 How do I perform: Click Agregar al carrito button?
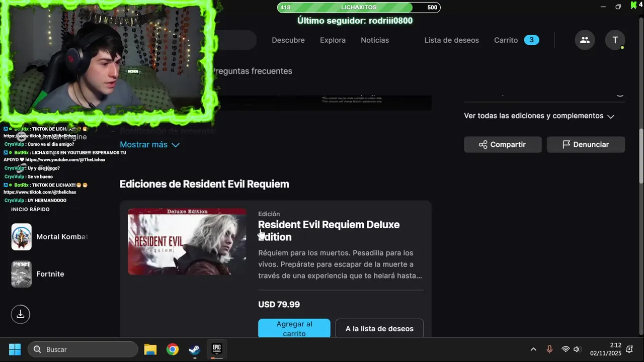294,328
